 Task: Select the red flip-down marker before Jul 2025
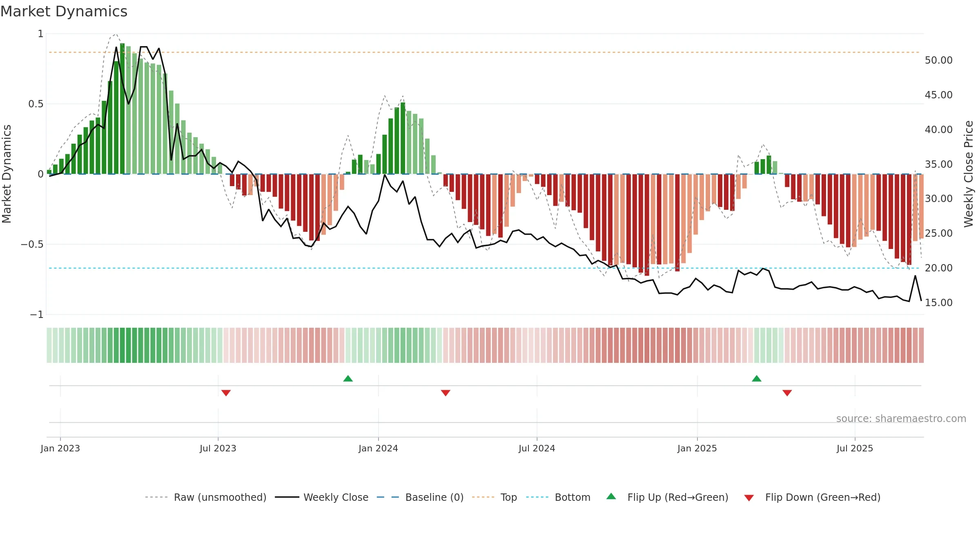(x=787, y=393)
